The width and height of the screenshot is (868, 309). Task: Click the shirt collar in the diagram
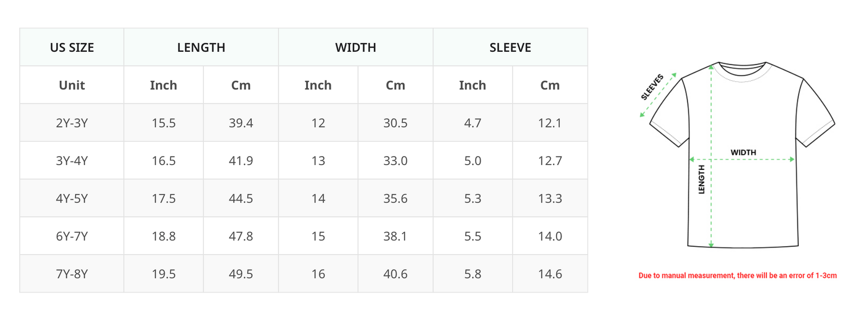click(742, 70)
